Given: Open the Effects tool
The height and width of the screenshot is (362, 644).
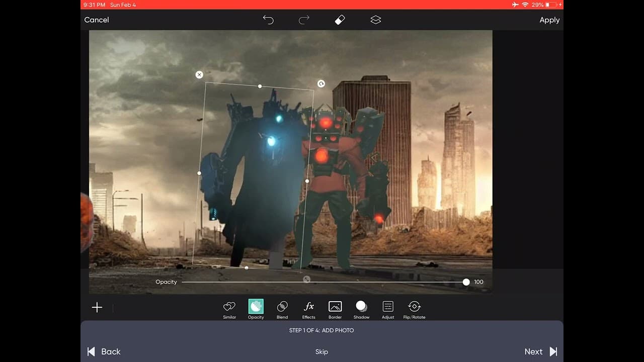Looking at the screenshot, I should 309,310.
